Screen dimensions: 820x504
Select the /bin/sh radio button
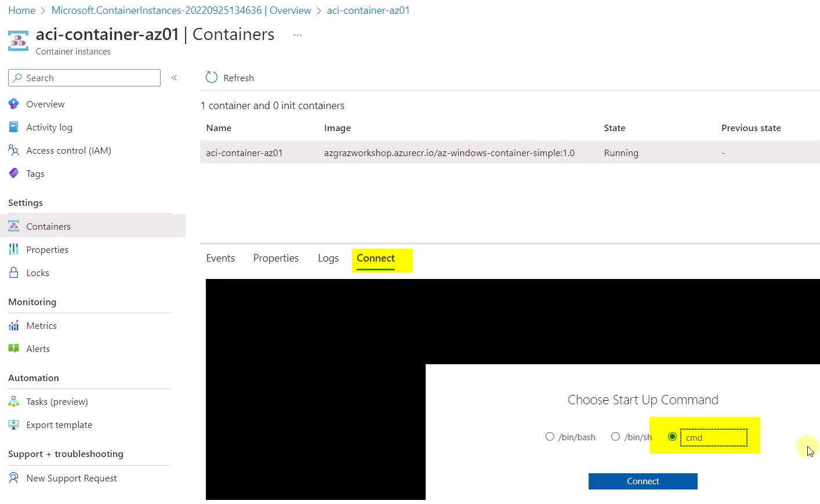(616, 437)
